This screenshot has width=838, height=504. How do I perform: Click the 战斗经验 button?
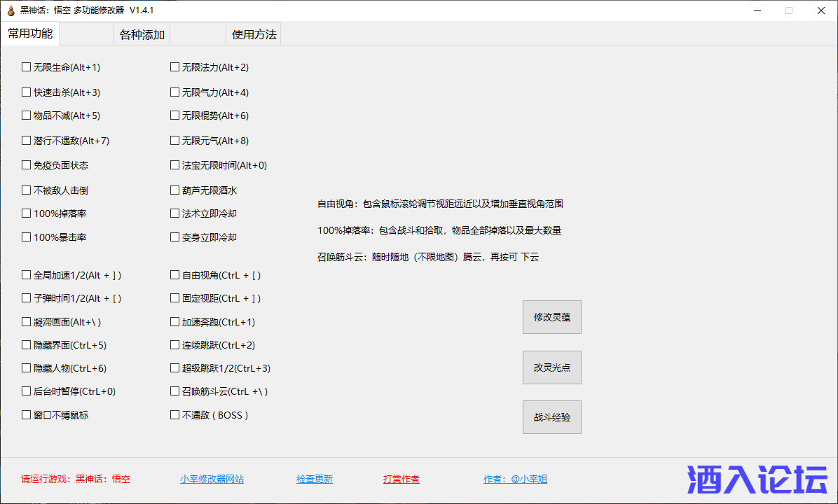552,417
